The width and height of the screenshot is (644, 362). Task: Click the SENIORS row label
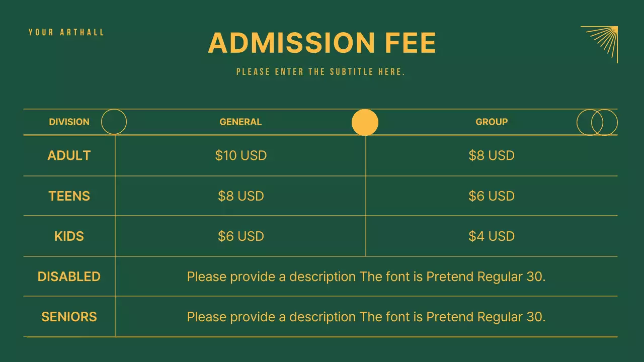coord(69,316)
